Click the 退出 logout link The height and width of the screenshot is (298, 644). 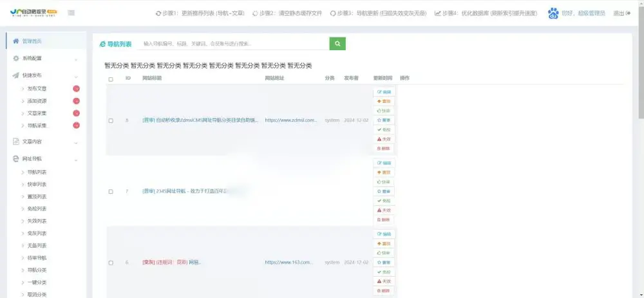tap(622, 13)
